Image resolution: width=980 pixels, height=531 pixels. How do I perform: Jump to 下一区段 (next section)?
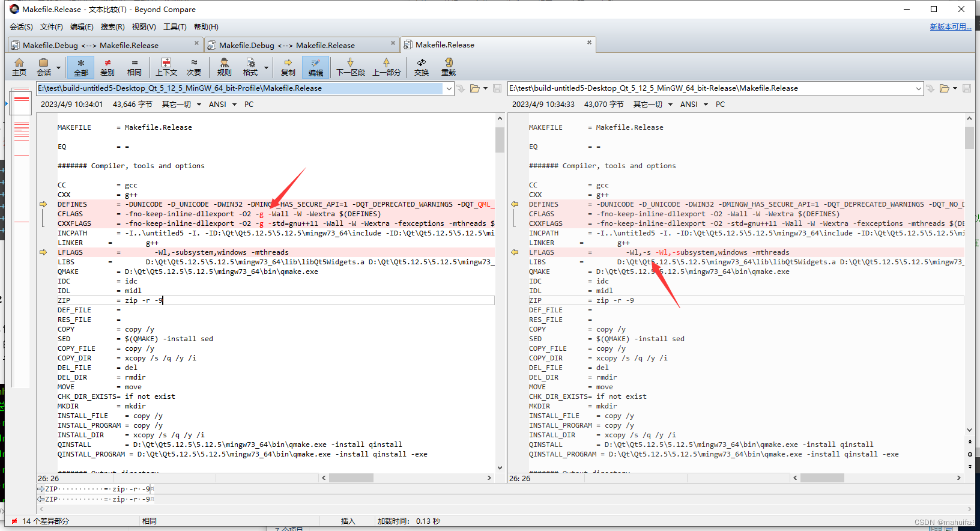coord(351,67)
